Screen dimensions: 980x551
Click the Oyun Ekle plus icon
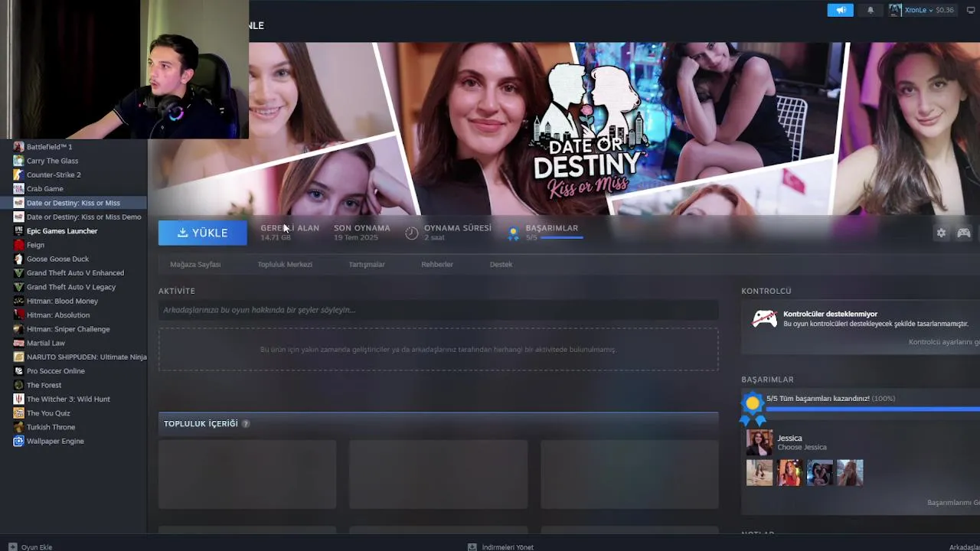pyautogui.click(x=11, y=547)
